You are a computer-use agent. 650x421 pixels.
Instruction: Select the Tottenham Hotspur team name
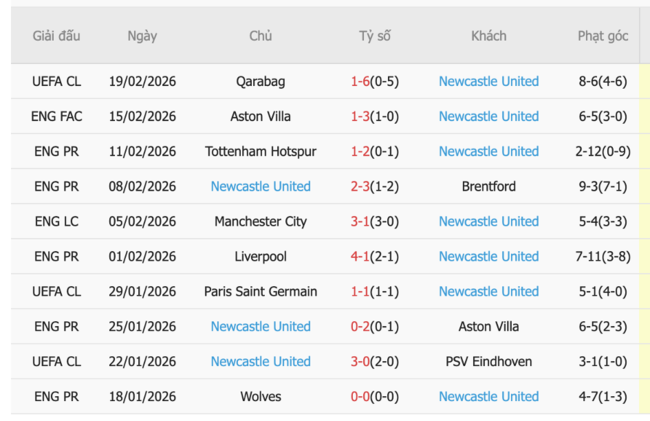(x=260, y=151)
